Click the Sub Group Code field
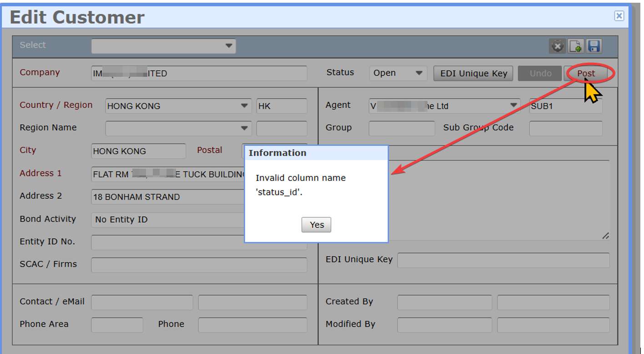This screenshot has width=644, height=354. 566,129
